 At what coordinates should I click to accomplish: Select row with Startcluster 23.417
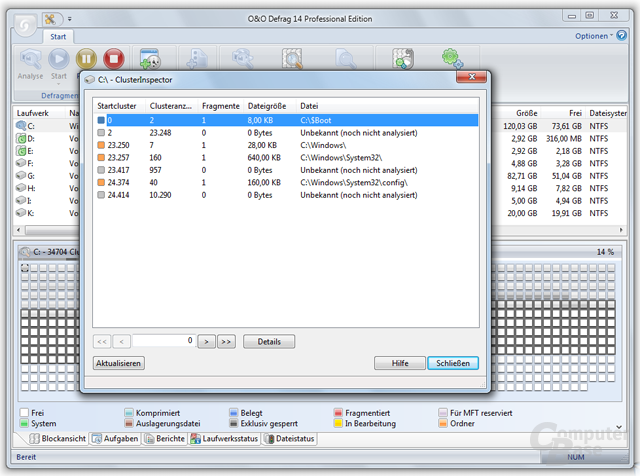(x=286, y=170)
